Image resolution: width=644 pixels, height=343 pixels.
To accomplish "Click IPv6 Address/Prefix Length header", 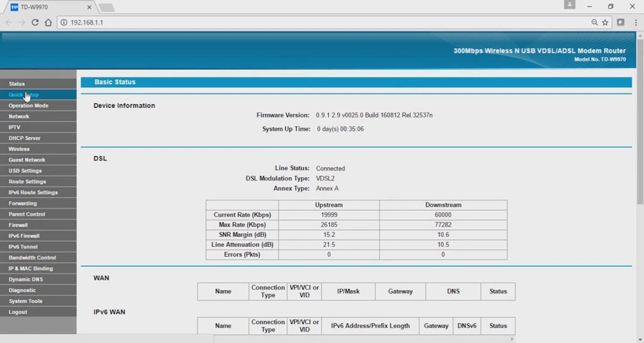I will click(x=370, y=326).
